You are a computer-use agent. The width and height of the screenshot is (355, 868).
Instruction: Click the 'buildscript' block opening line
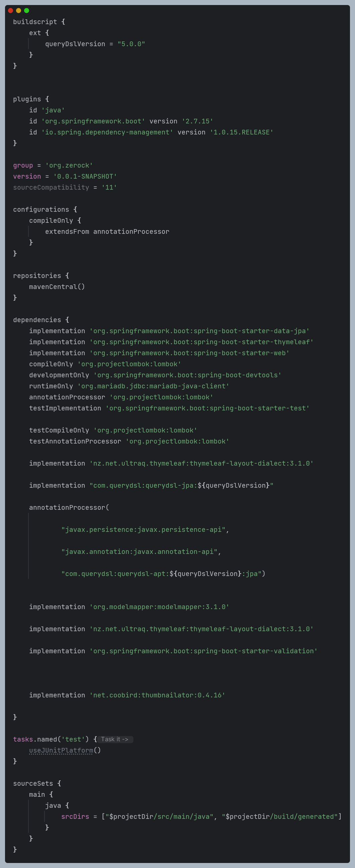(x=39, y=22)
